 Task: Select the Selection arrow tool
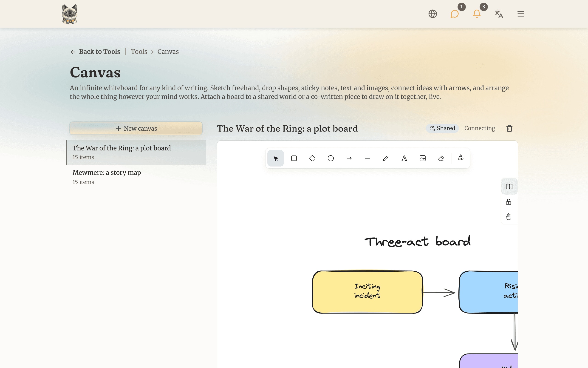point(276,158)
